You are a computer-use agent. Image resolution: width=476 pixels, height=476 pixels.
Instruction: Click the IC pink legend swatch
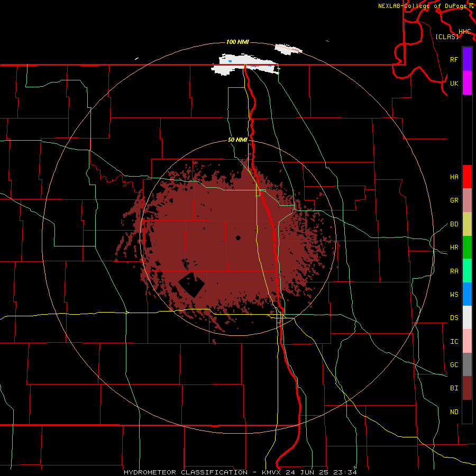[467, 341]
